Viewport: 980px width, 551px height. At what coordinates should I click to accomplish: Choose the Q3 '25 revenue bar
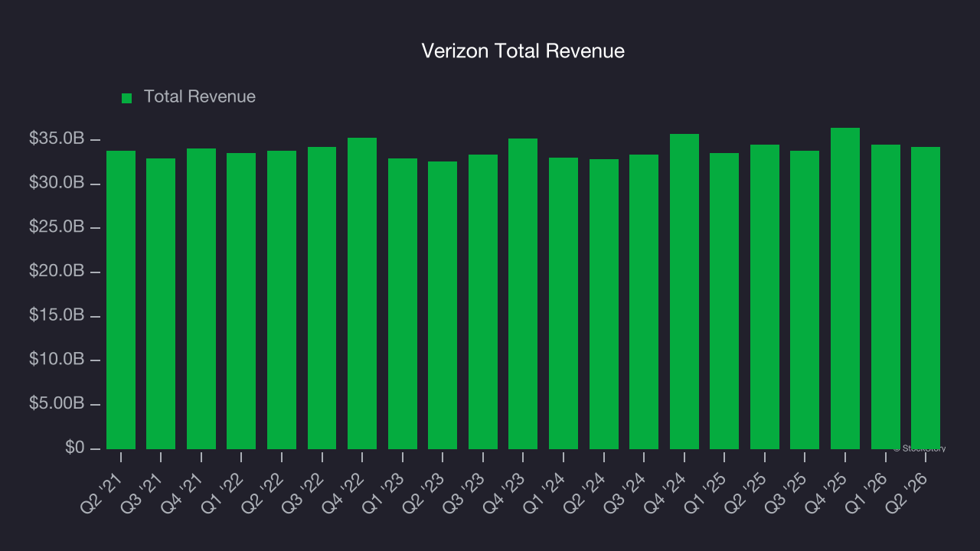click(x=805, y=300)
